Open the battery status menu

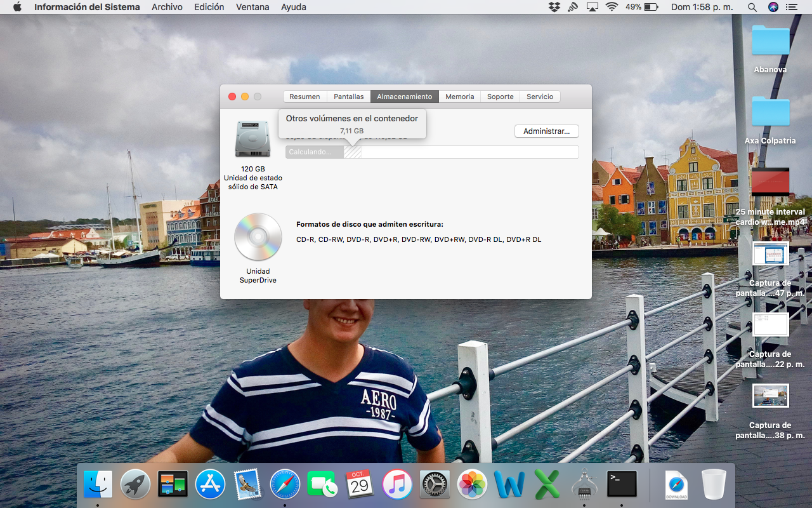[650, 7]
